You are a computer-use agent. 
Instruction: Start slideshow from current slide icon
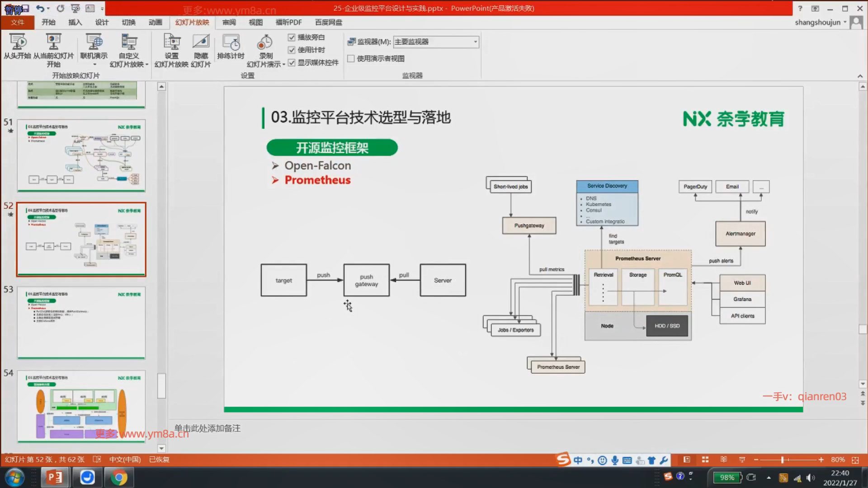coord(53,42)
